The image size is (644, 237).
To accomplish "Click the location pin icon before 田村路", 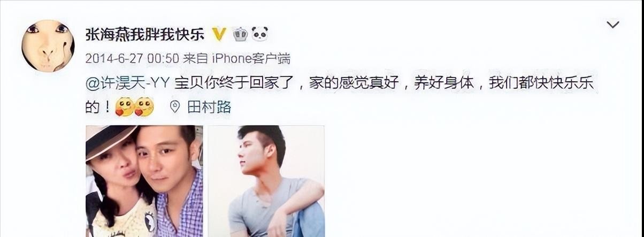I will [x=174, y=107].
